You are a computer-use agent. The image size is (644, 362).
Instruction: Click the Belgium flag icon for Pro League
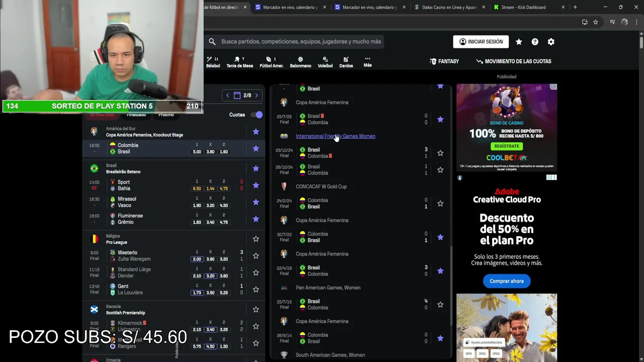(94, 239)
